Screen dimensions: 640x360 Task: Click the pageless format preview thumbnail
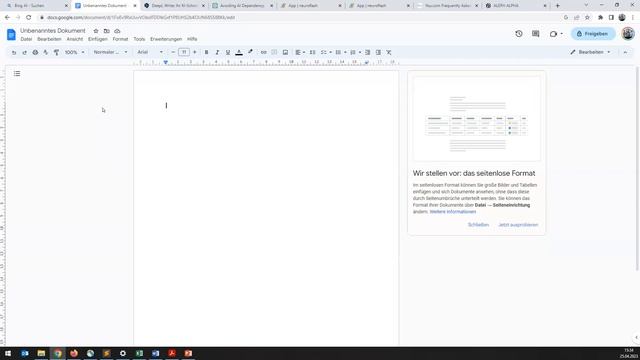[476, 119]
